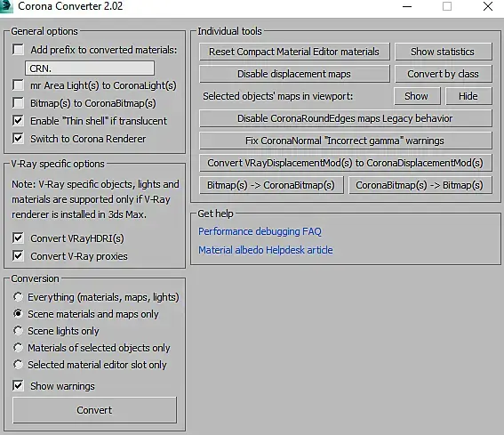Uncheck Enable Thin shell if translucent

(18, 121)
